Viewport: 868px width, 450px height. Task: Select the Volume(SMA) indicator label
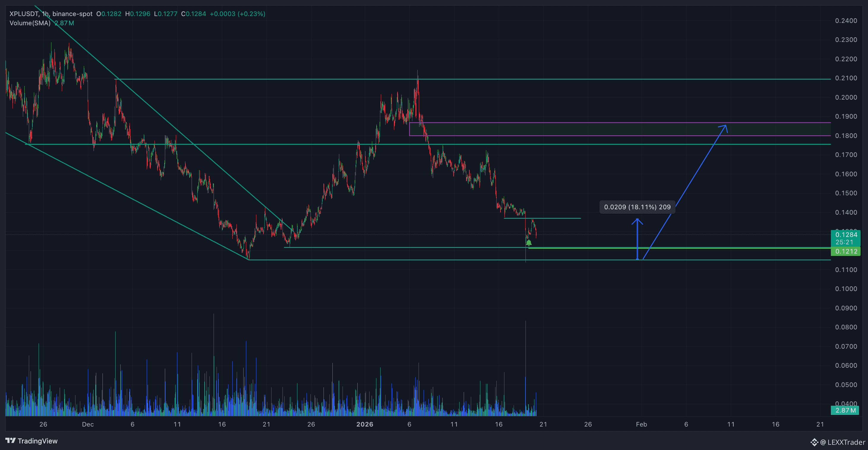(x=30, y=23)
